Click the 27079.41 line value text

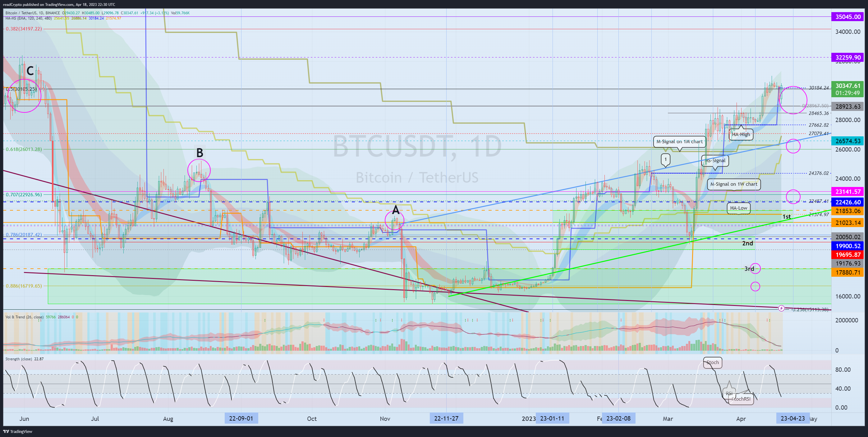(819, 134)
